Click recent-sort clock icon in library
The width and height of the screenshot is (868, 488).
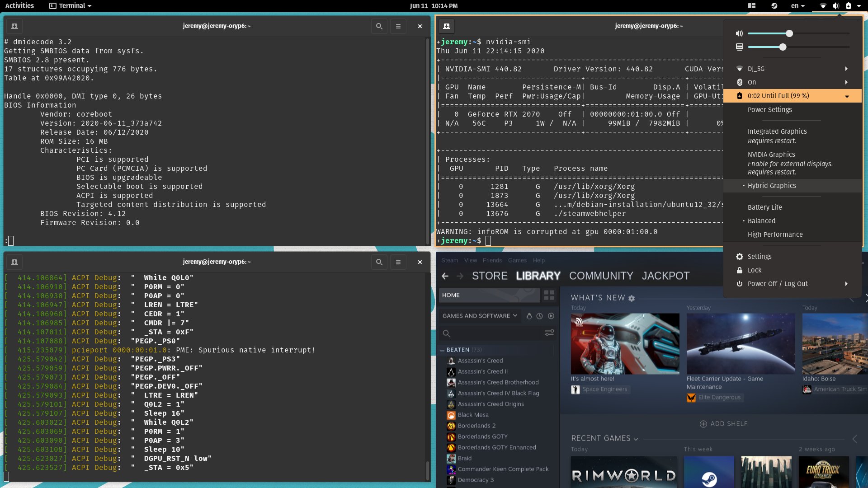(540, 316)
